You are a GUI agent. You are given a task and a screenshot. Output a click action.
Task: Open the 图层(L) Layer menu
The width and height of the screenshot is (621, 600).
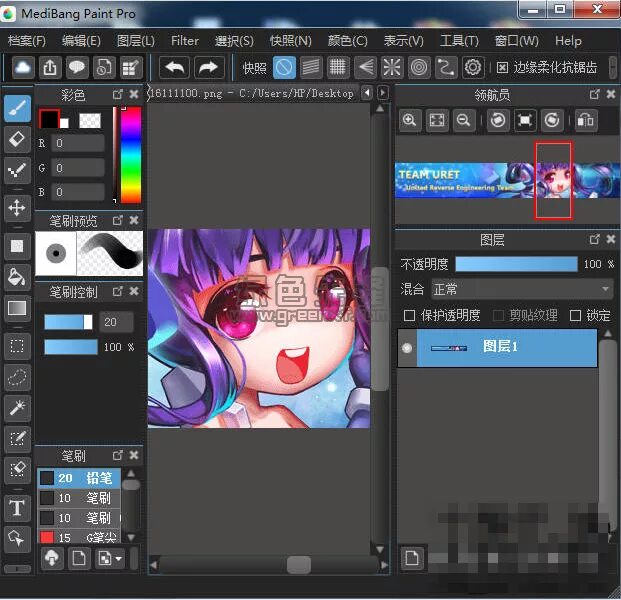point(135,41)
